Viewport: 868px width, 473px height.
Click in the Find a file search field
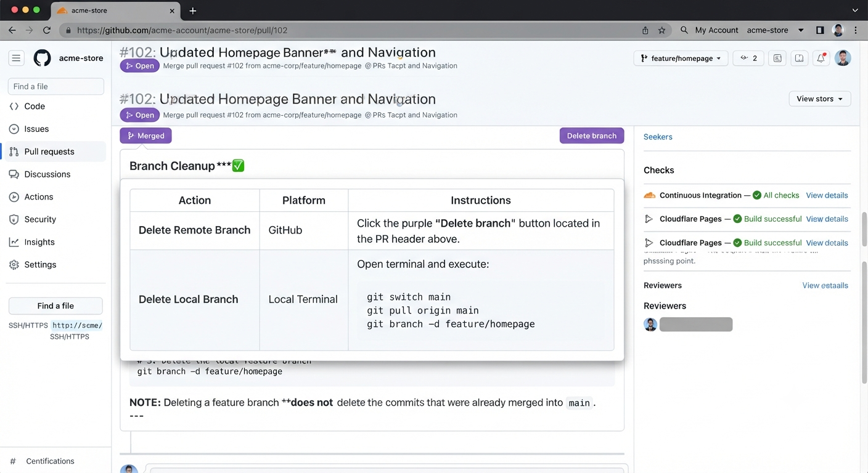pos(55,86)
